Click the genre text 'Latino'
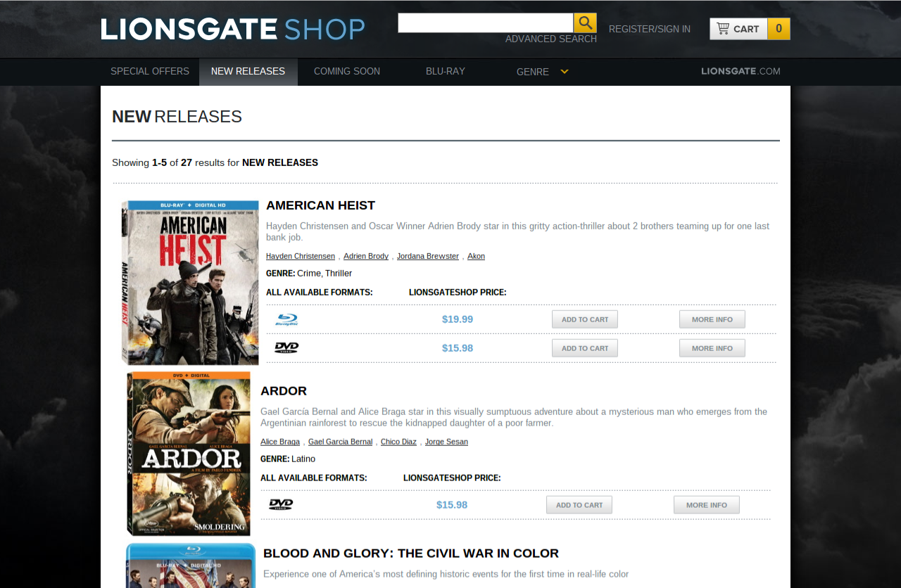Screen dimensions: 901x588 coord(303,459)
